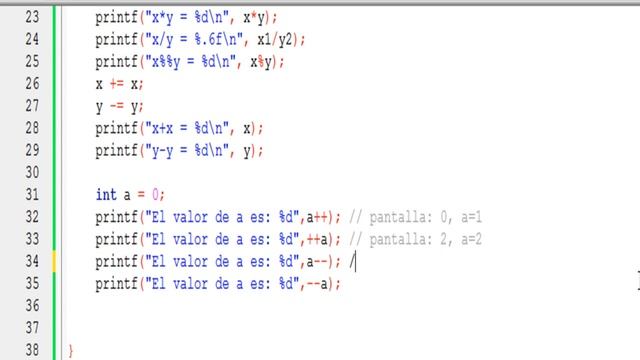Click the 'int a = 0;' declaration
The image size is (640, 360).
coord(130,195)
